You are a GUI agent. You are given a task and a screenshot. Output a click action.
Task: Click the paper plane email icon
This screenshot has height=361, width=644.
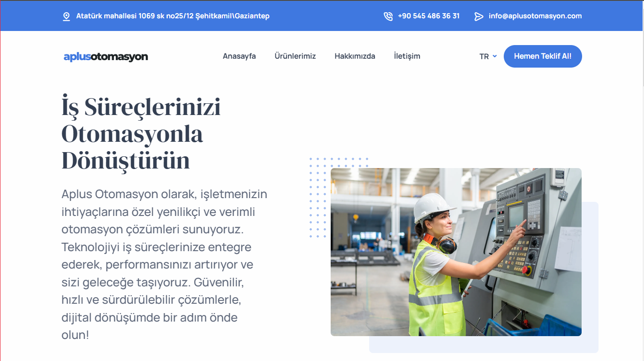click(478, 16)
